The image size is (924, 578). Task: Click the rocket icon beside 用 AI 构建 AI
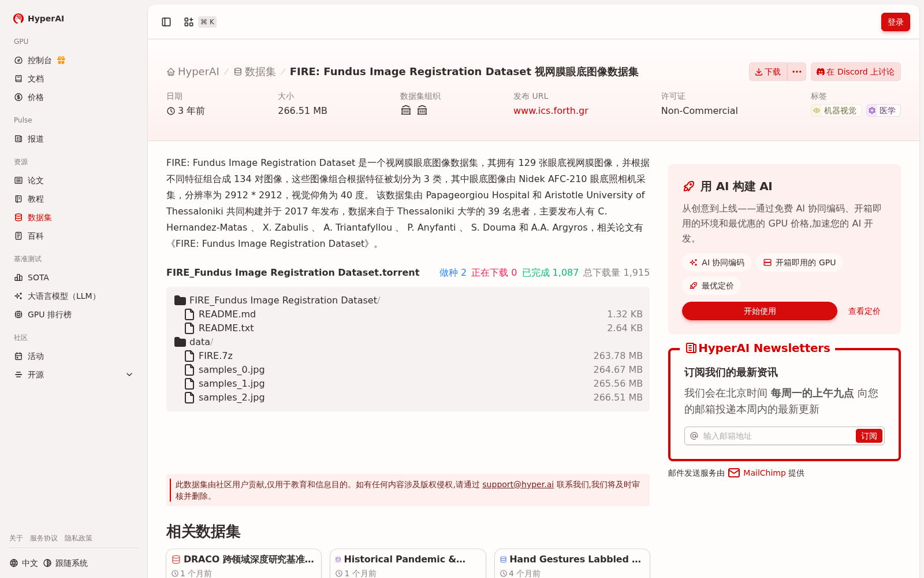click(x=688, y=186)
